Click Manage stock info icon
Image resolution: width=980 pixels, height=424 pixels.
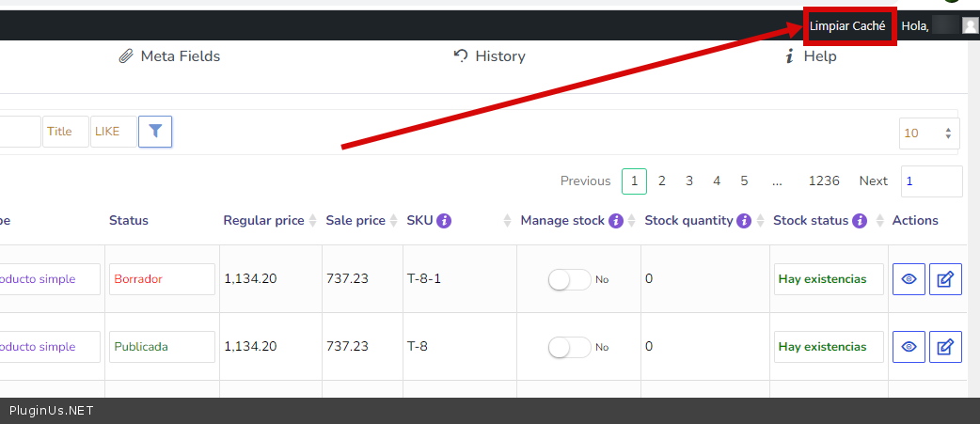(x=616, y=221)
